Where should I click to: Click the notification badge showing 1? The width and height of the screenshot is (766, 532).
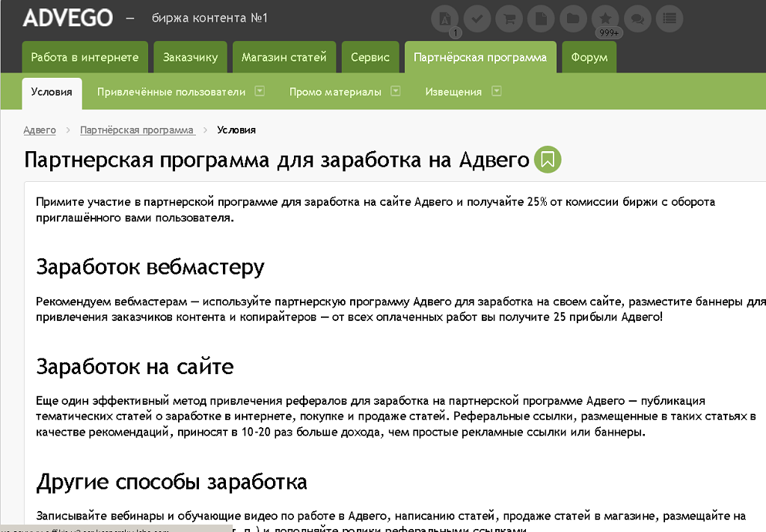pos(456,33)
